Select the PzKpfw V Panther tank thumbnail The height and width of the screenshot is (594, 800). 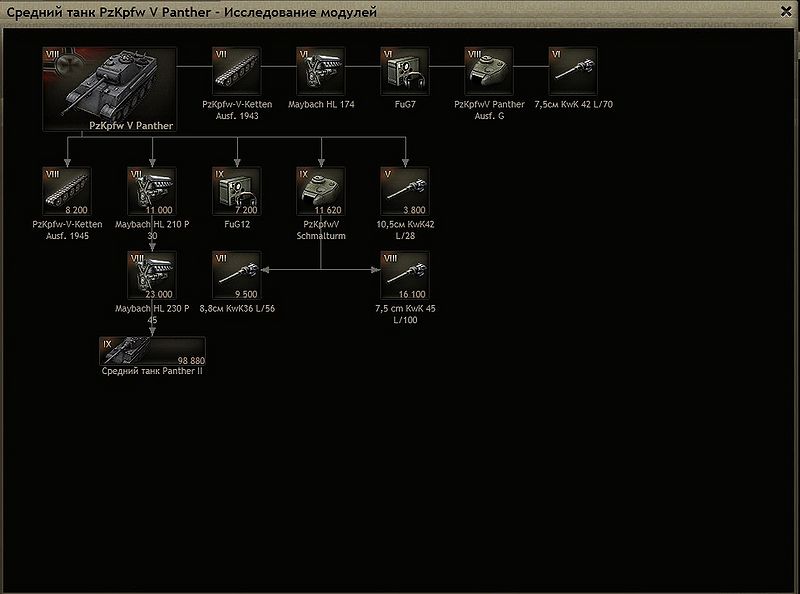point(110,89)
